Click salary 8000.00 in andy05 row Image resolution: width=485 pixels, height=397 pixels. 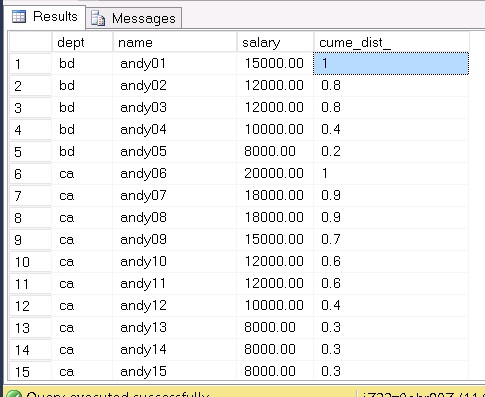click(x=275, y=151)
